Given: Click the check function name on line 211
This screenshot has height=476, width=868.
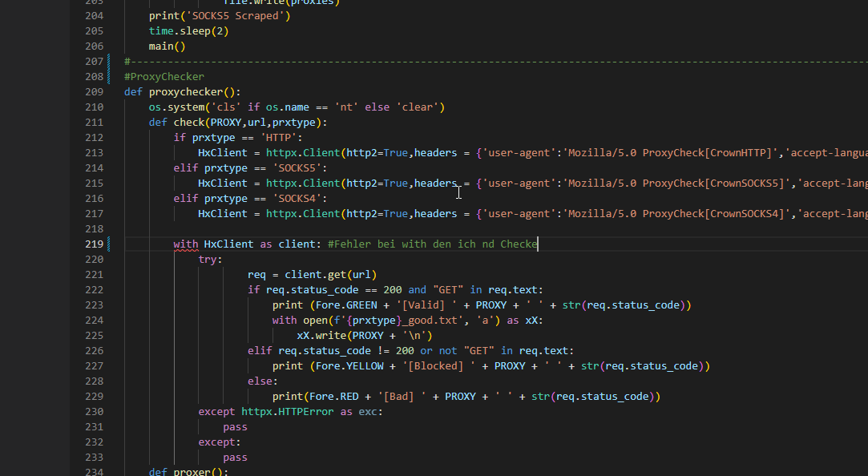Looking at the screenshot, I should 189,123.
